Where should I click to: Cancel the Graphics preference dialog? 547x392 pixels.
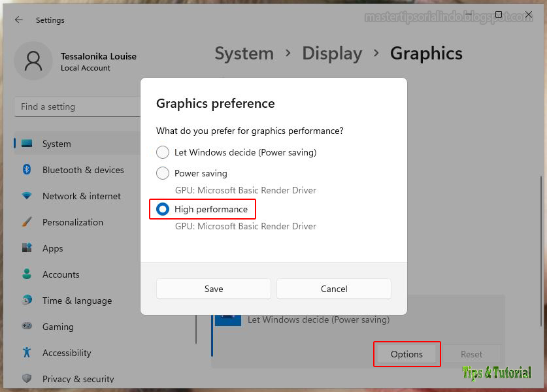pos(334,289)
